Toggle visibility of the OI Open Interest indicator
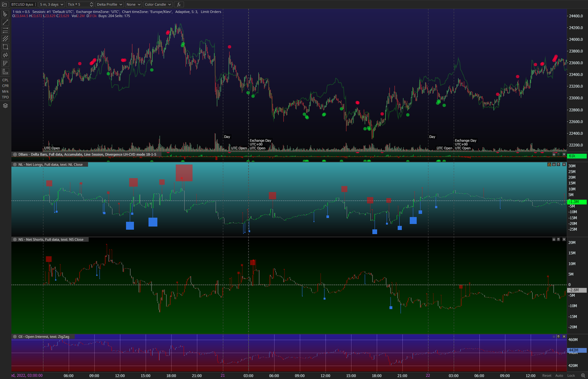The height and width of the screenshot is (379, 588). pyautogui.click(x=15, y=336)
